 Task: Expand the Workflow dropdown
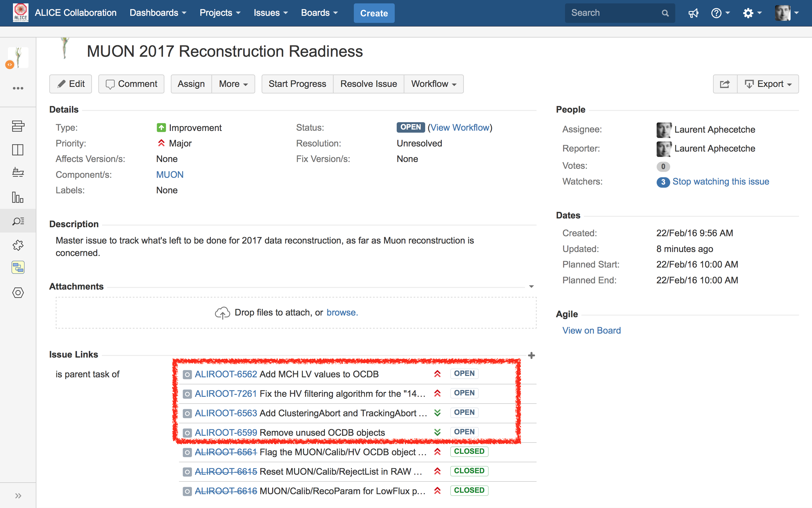coord(434,84)
